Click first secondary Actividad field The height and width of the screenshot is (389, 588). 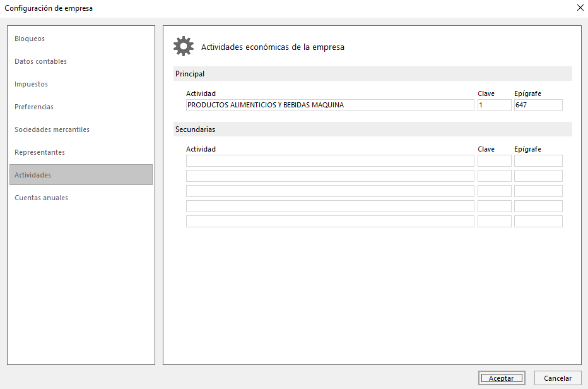(330, 160)
